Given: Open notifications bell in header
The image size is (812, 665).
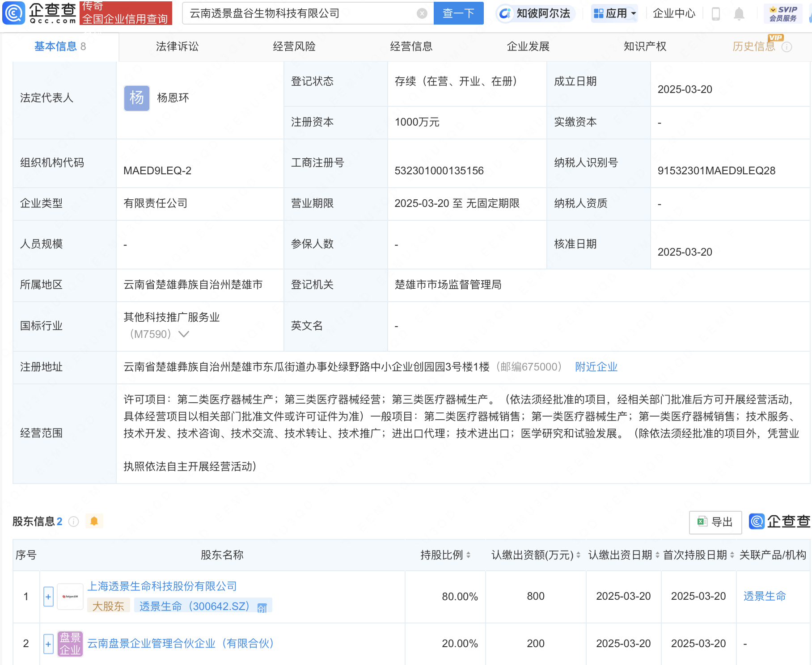Looking at the screenshot, I should [739, 14].
